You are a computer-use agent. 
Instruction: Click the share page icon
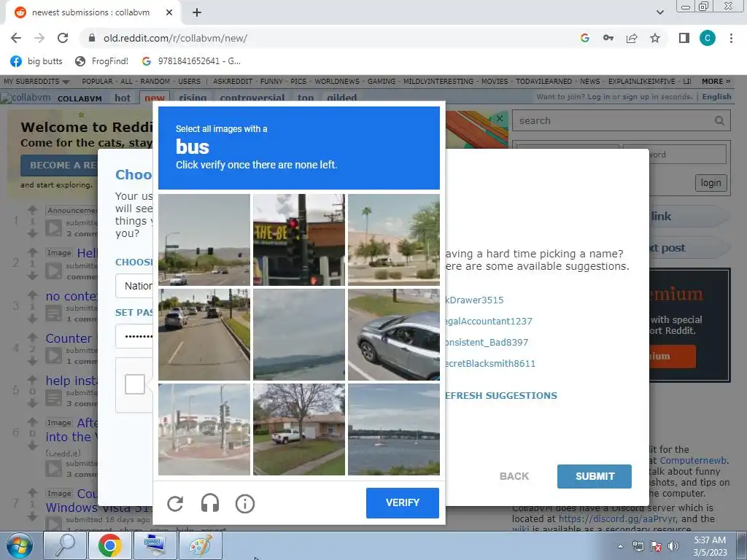(632, 38)
